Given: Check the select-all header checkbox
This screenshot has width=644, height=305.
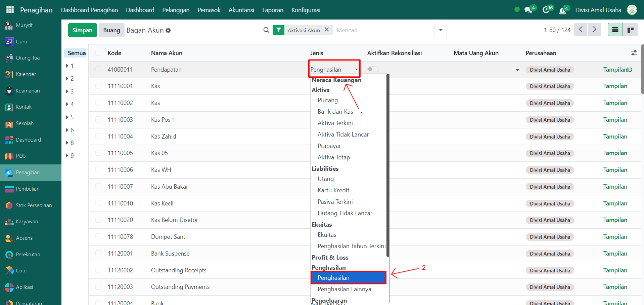Looking at the screenshot, I should [x=98, y=53].
